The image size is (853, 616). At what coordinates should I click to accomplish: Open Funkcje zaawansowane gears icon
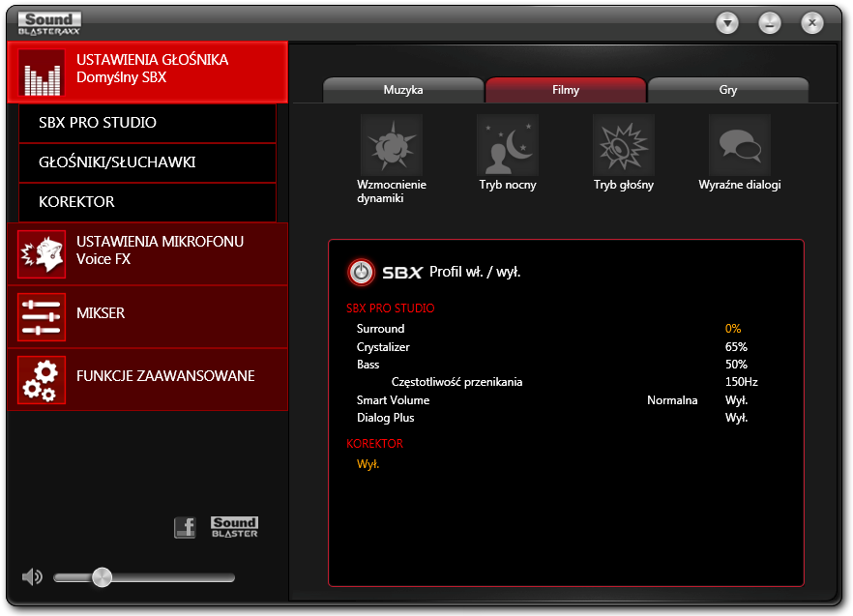click(x=42, y=380)
